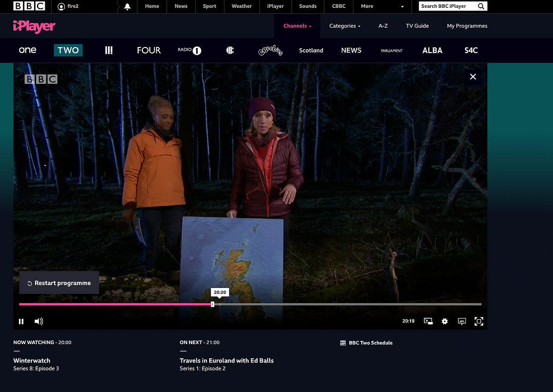Toggle subtitles in the player
553x392 pixels.
coord(462,322)
